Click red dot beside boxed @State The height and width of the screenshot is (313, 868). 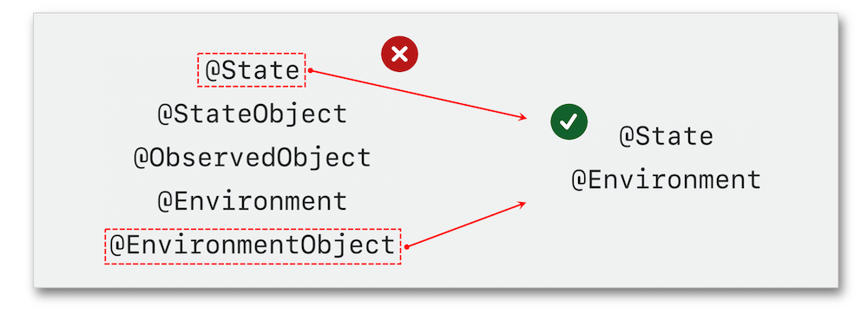[311, 70]
